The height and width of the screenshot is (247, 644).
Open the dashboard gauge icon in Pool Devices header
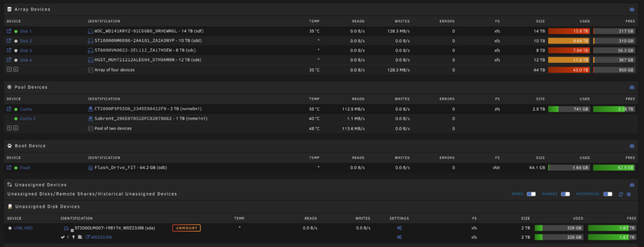pyautogui.click(x=632, y=87)
